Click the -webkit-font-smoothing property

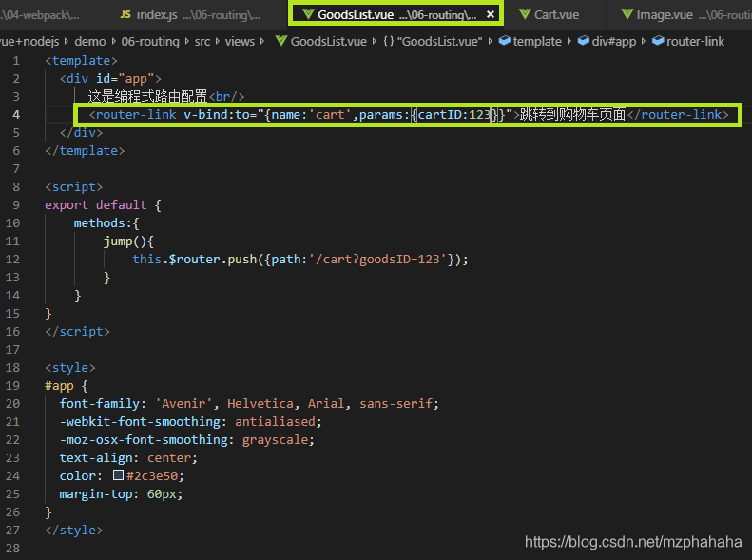pyautogui.click(x=140, y=422)
